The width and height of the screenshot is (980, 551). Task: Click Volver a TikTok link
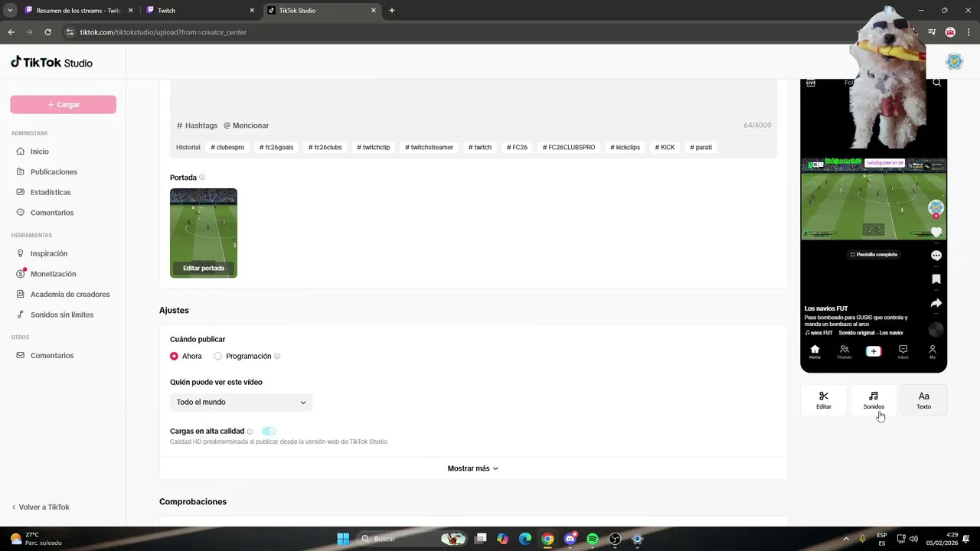[x=40, y=507]
